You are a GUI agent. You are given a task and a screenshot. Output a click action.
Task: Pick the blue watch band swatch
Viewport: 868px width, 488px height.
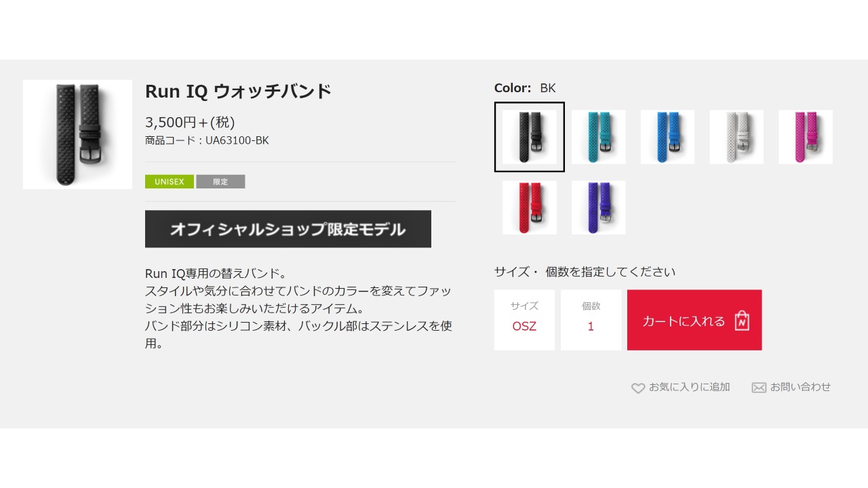click(667, 137)
